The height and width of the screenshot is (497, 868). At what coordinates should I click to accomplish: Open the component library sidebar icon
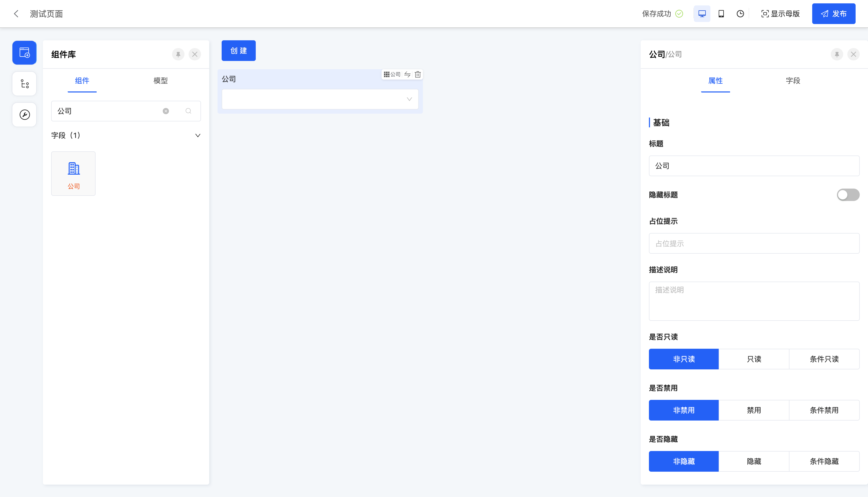point(24,53)
